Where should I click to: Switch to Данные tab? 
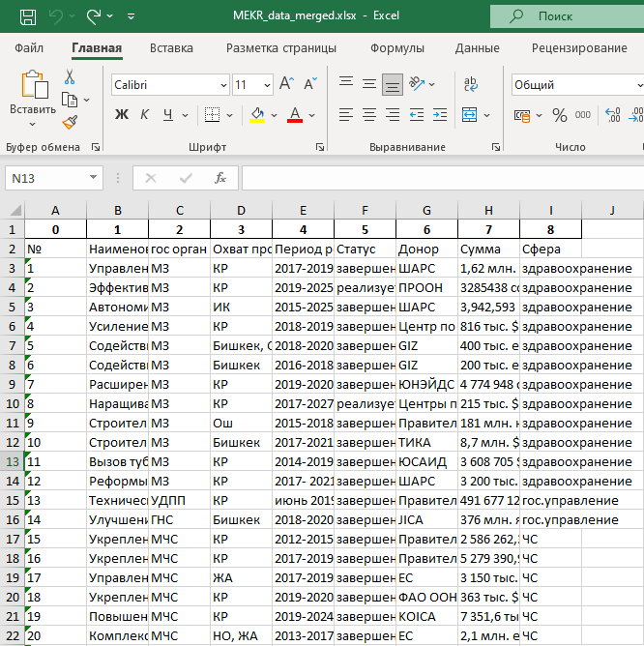coord(477,48)
